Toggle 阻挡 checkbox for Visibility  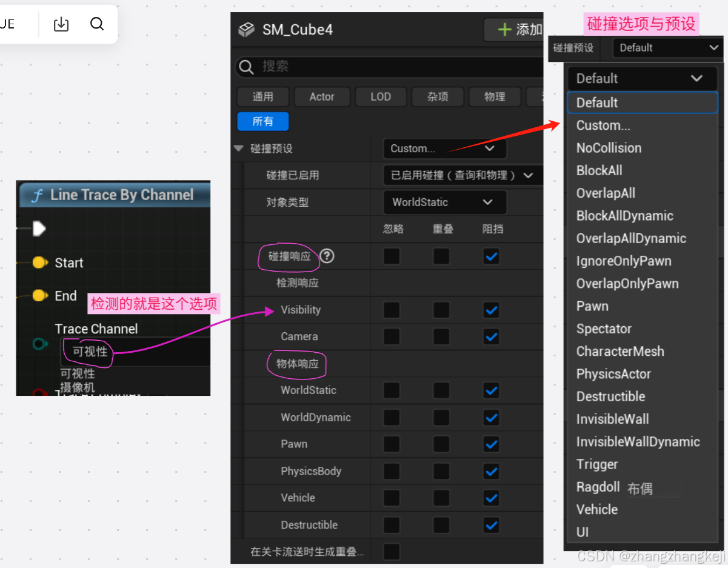(491, 310)
